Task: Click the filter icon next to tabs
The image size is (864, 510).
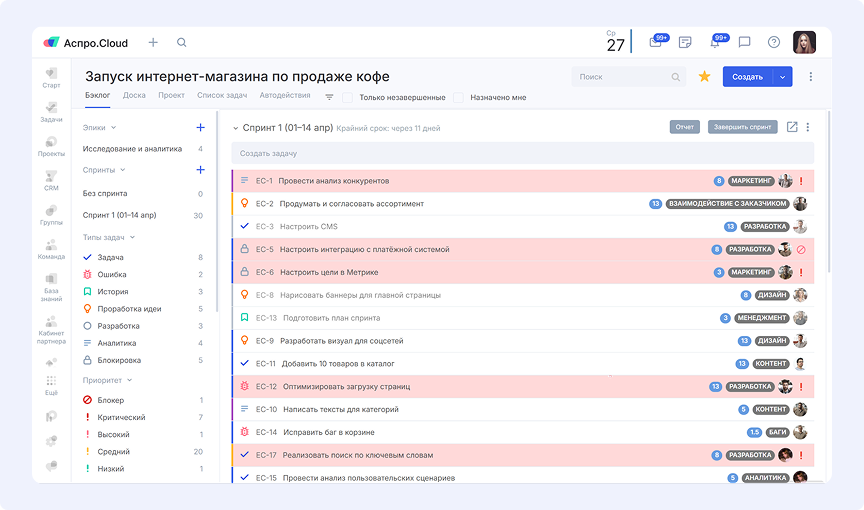Action: (x=329, y=97)
